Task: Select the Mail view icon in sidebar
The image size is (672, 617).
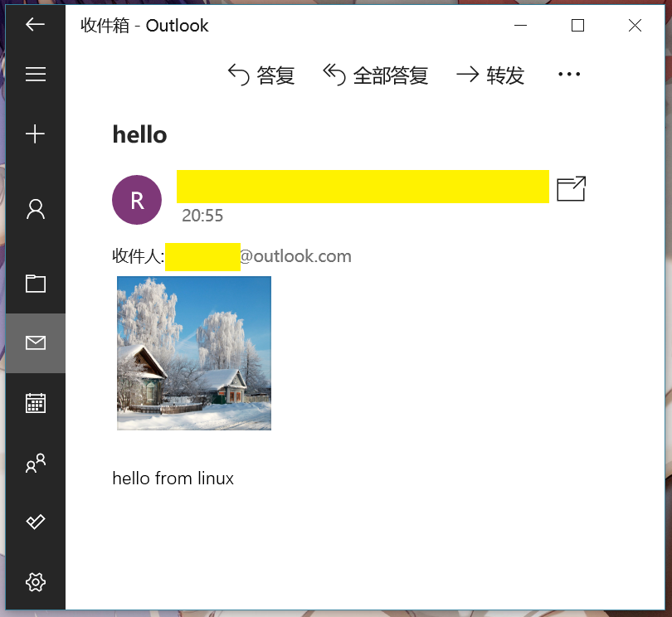Action: click(35, 342)
